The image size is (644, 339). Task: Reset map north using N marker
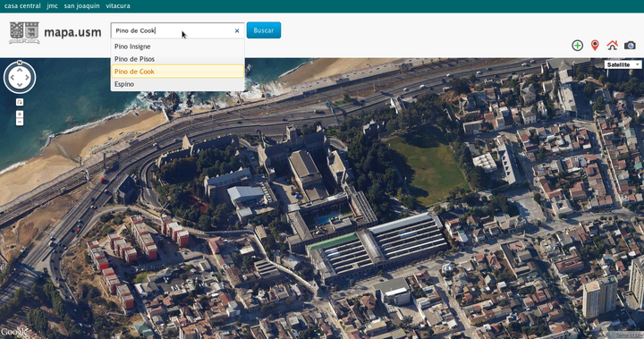pyautogui.click(x=20, y=63)
